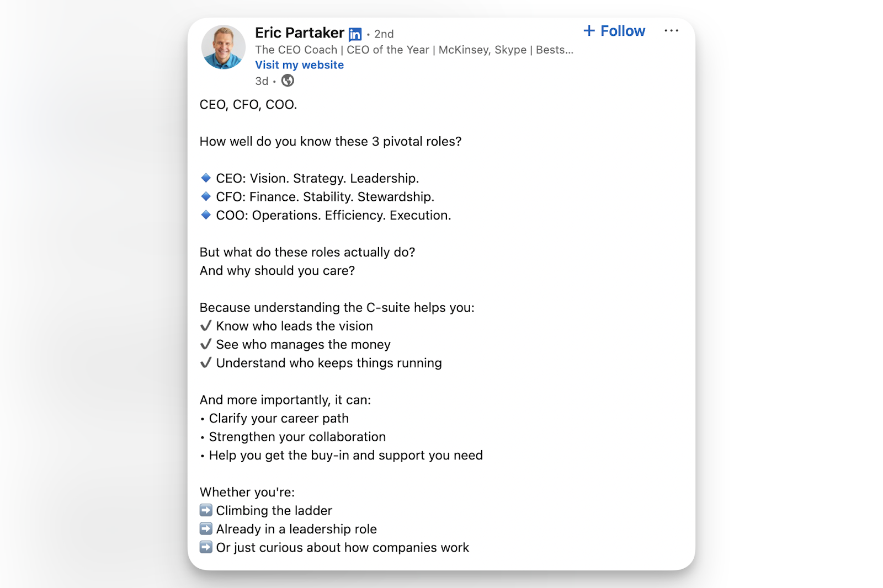This screenshot has width=883, height=588.
Task: Click the arrow icon beside 'Or just curious about how companies work'
Action: point(205,547)
